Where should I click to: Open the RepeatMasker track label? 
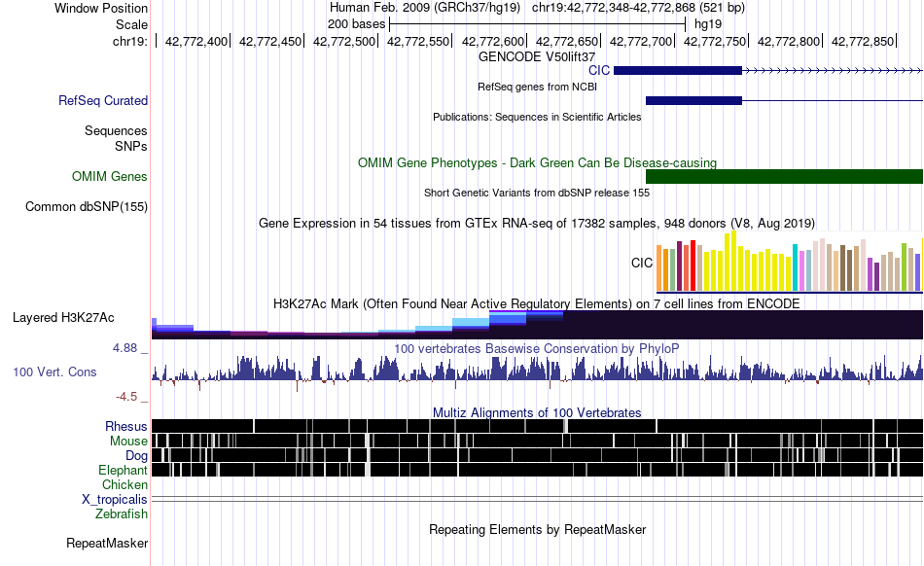coord(107,543)
